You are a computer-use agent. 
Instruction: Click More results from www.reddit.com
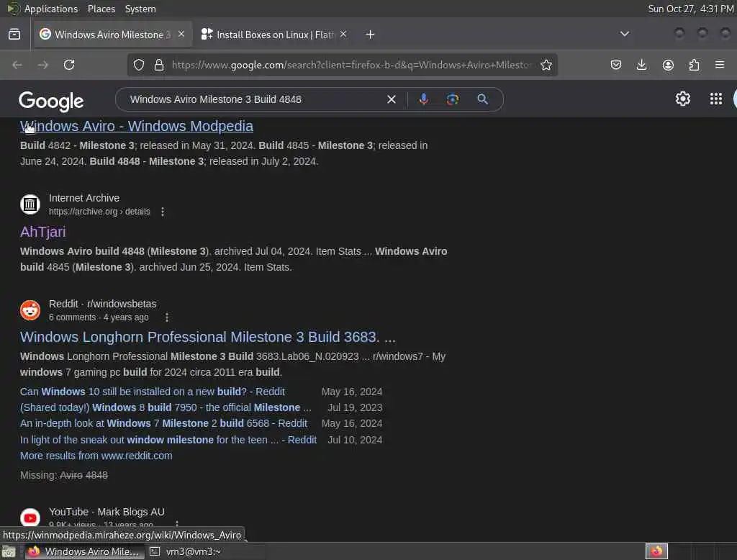click(x=96, y=456)
